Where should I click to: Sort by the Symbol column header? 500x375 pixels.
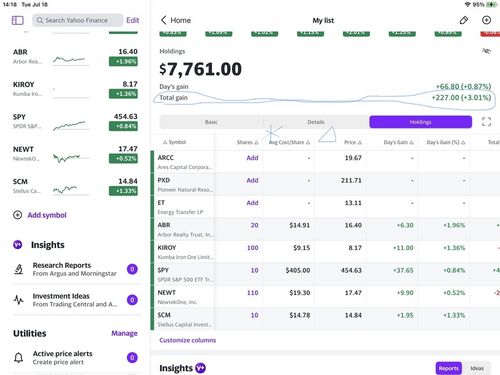tap(174, 142)
